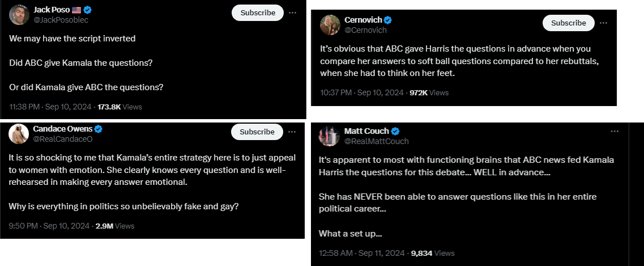This screenshot has height=266, width=644.
Task: Click the 10:37 PM Sep 10 timestamp
Action: pos(362,92)
